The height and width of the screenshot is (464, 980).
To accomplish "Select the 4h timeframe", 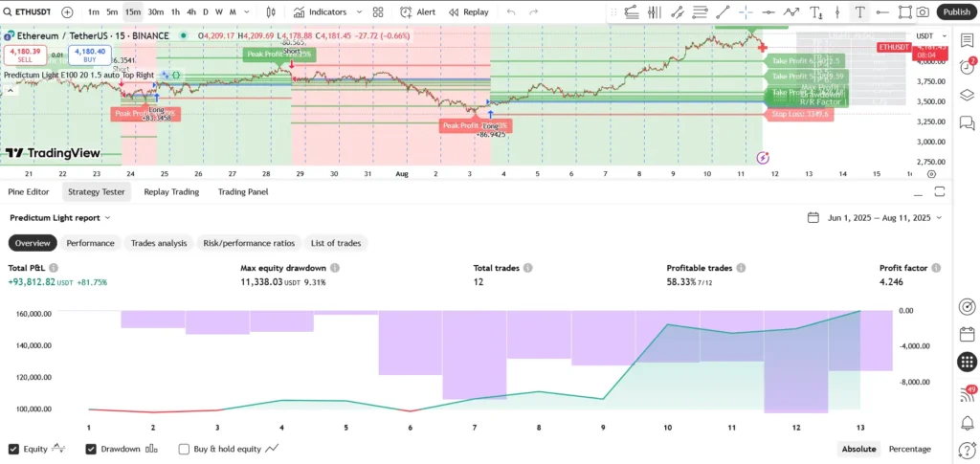I will pyautogui.click(x=191, y=11).
